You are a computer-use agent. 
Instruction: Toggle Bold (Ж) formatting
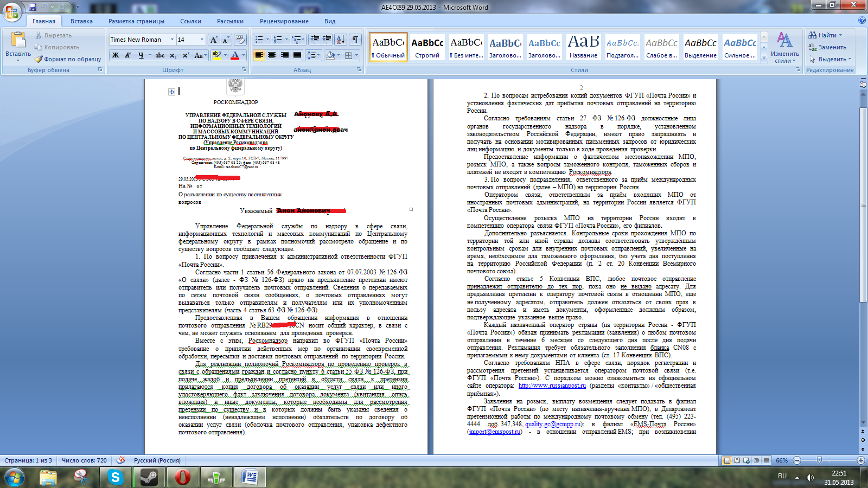[x=115, y=55]
